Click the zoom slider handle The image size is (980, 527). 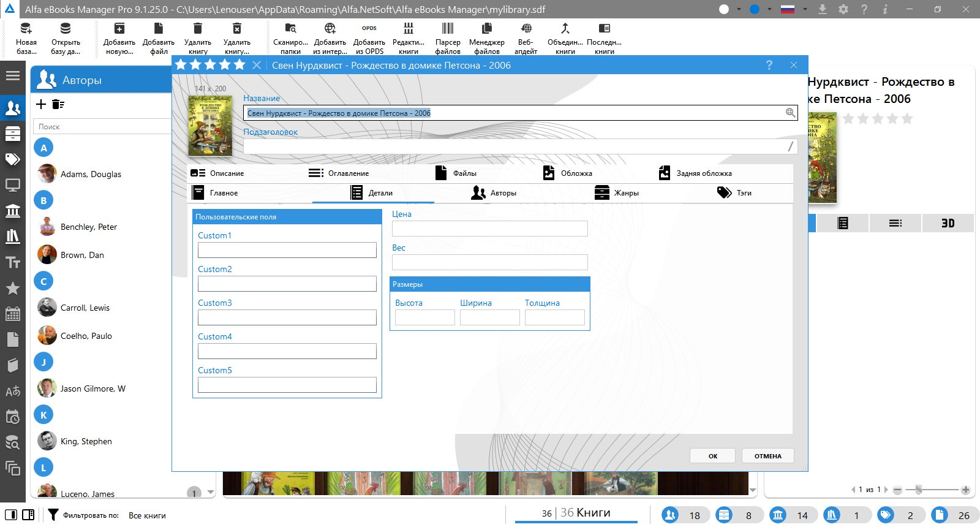(x=918, y=489)
